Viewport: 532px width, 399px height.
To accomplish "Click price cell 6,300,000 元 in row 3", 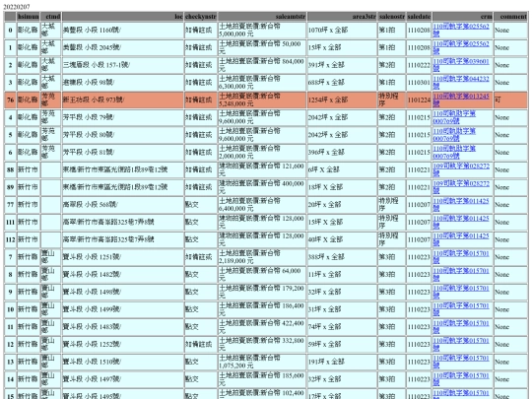I will (x=262, y=83).
